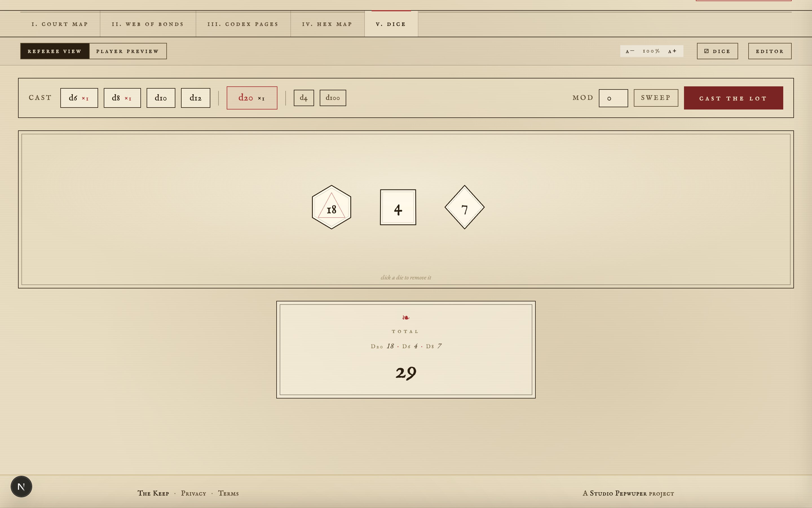This screenshot has height=508, width=812.
Task: Click the 'click a die to remove it' hint
Action: tap(406, 277)
